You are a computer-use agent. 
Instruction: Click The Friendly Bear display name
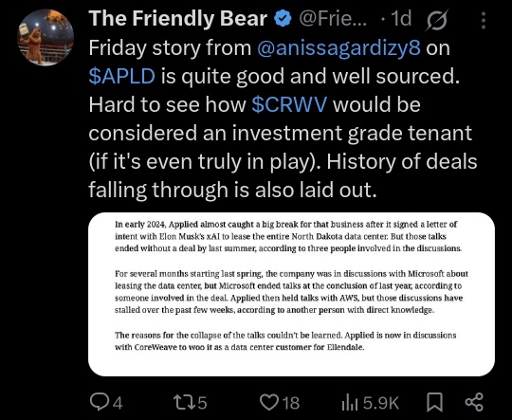178,19
